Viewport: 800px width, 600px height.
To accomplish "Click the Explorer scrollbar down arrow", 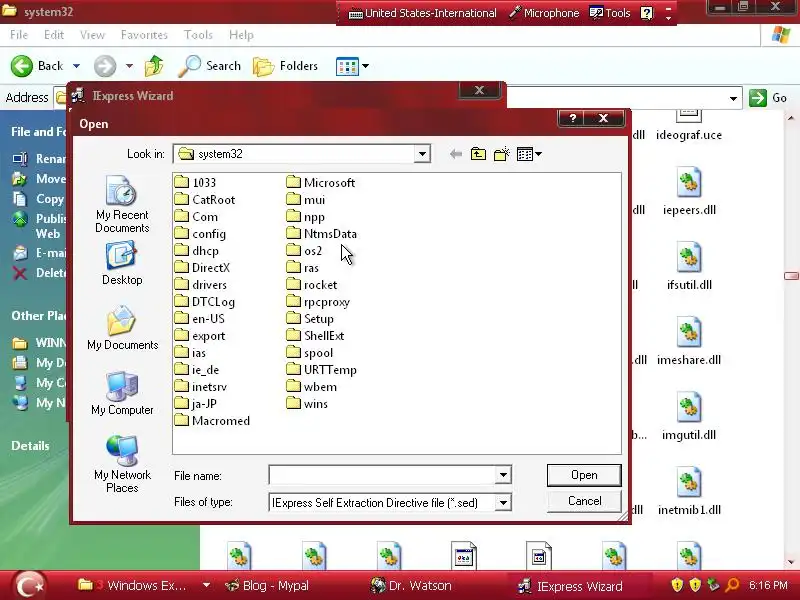I will point(791,562).
